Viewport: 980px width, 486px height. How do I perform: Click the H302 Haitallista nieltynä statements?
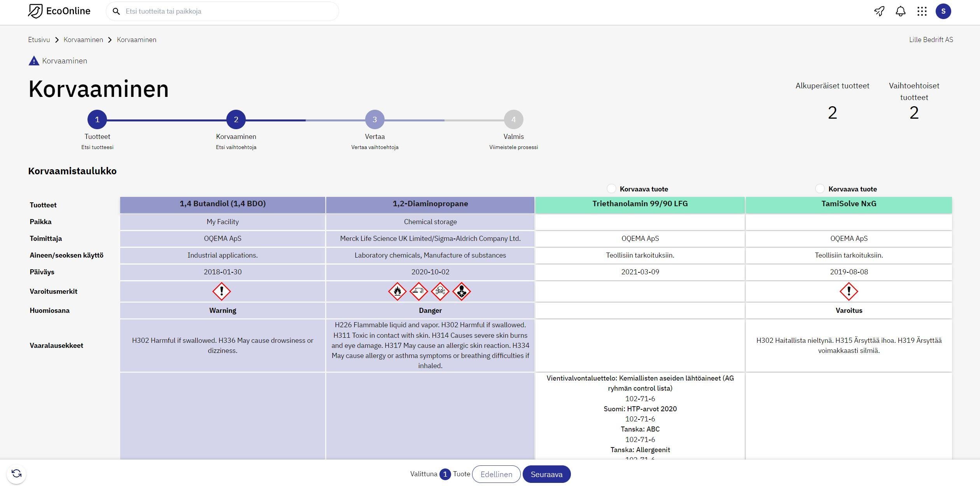click(849, 346)
